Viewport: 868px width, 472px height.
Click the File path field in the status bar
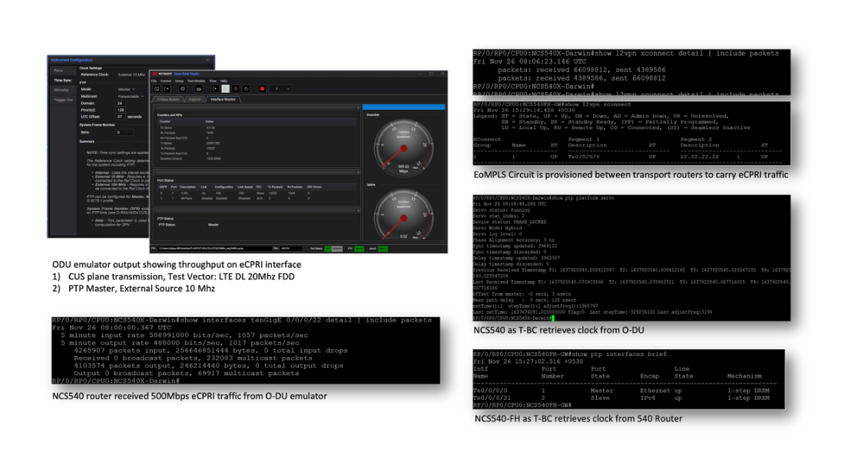click(x=214, y=249)
